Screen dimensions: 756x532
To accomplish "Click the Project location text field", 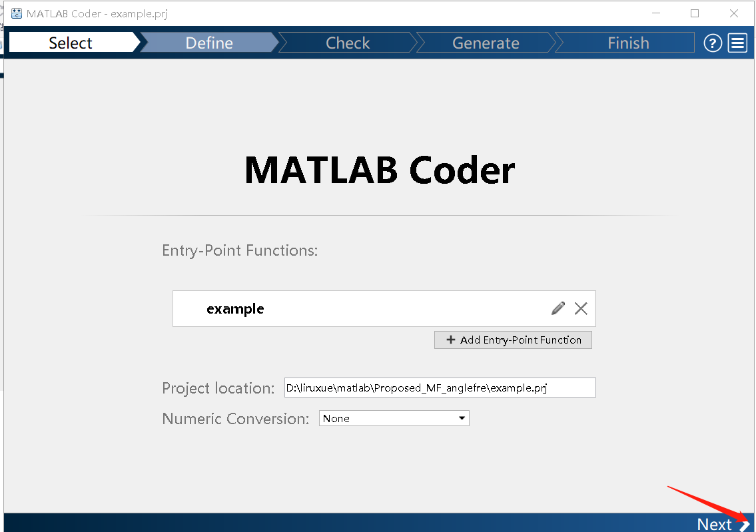I will (x=440, y=388).
